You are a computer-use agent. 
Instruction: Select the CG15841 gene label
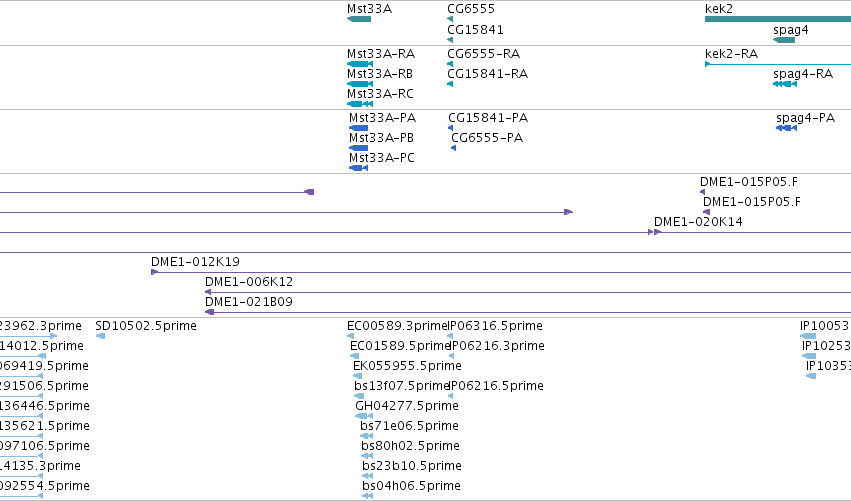click(x=475, y=29)
